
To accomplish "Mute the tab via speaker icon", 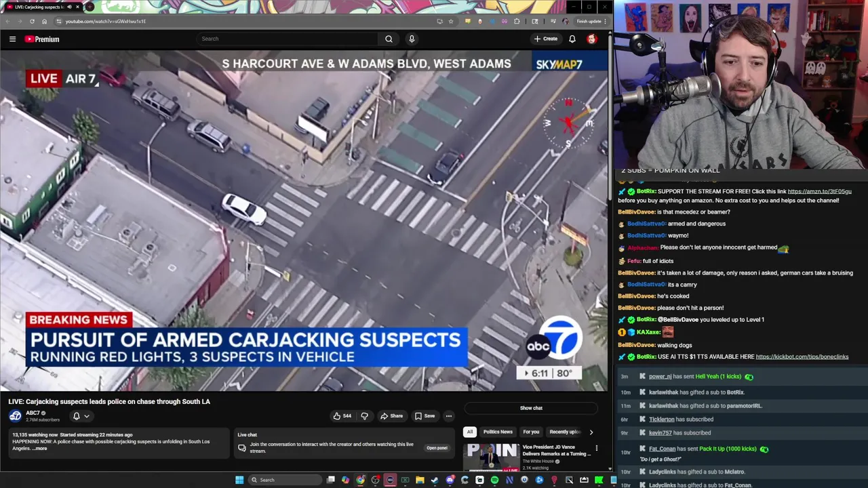I will click(x=69, y=7).
